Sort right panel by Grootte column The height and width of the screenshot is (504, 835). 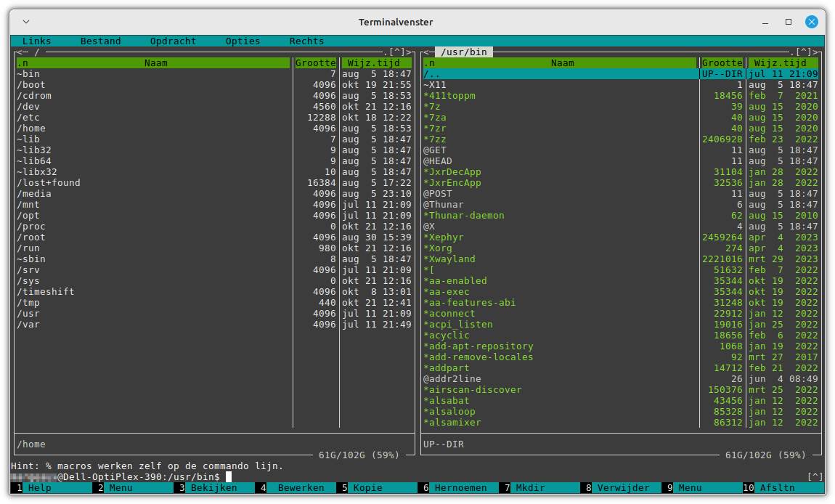(x=722, y=63)
